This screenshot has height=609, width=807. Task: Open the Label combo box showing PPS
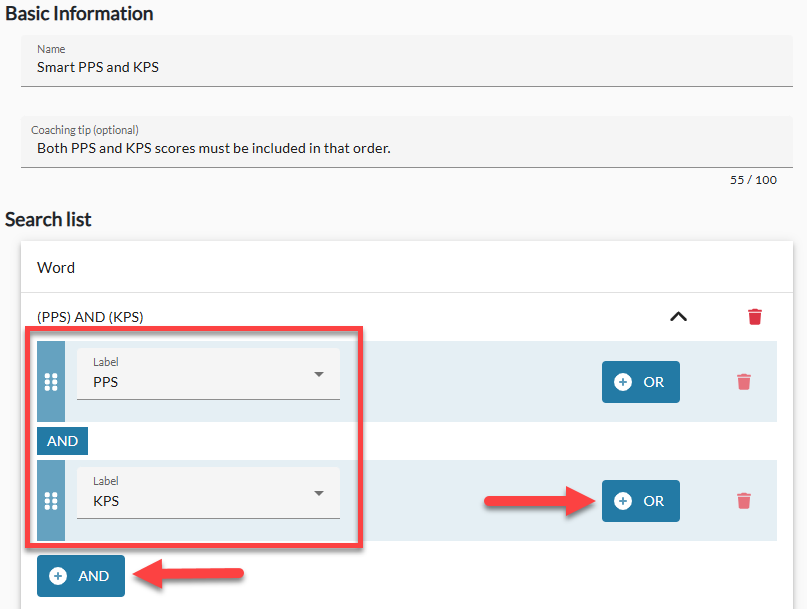(x=208, y=374)
